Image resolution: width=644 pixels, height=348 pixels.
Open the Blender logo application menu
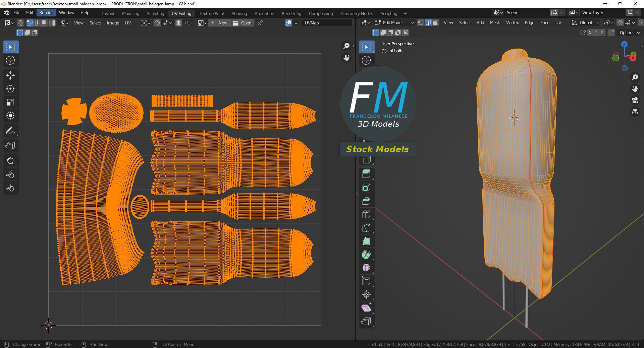7,13
